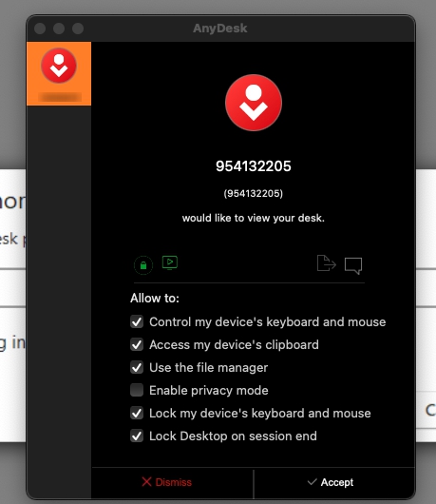Open the chat speech bubble icon
The image size is (436, 504).
click(x=353, y=265)
